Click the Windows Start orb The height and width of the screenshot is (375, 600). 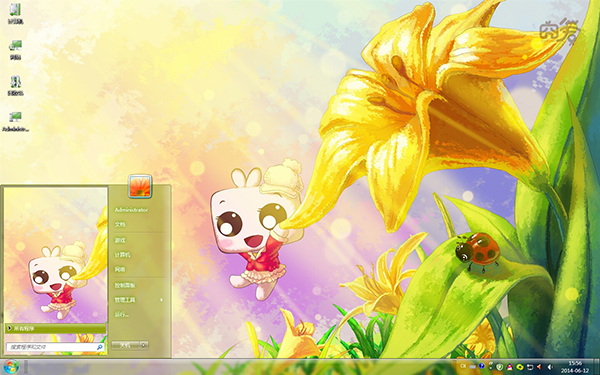pos(11,367)
